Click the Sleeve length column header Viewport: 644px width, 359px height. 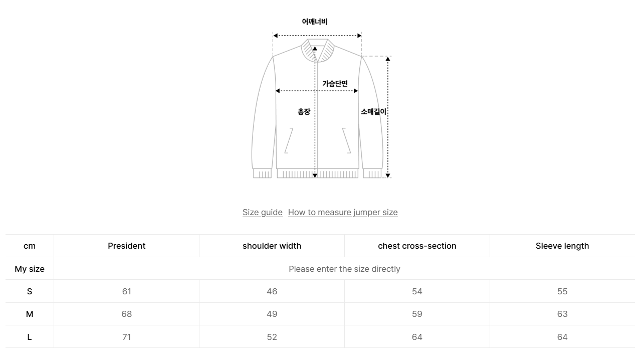pyautogui.click(x=562, y=246)
